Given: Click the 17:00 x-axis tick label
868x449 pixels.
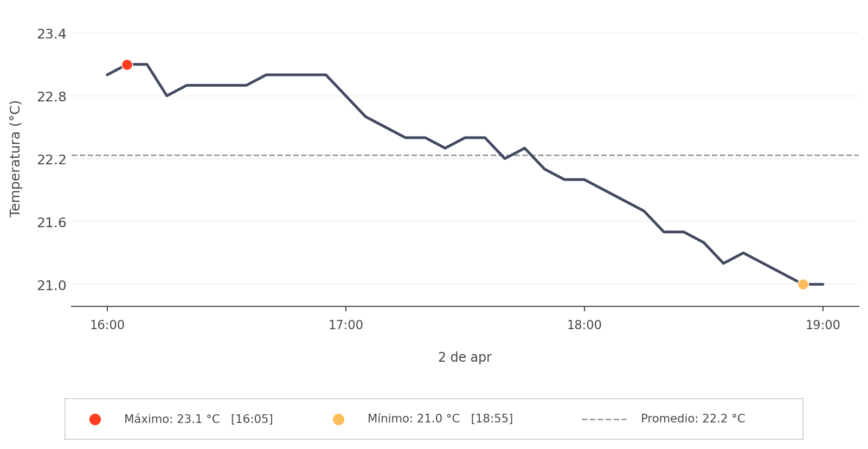Looking at the screenshot, I should click(346, 325).
